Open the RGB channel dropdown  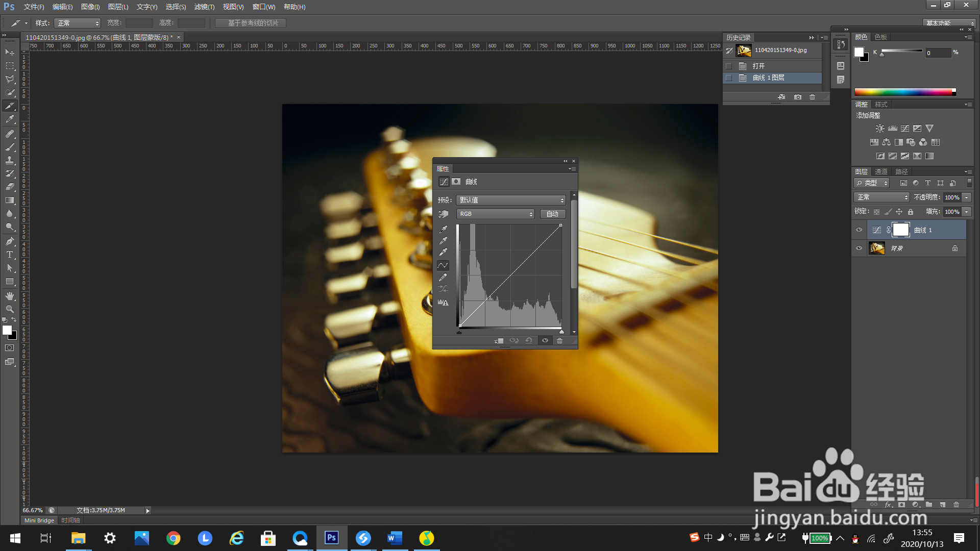click(x=495, y=214)
